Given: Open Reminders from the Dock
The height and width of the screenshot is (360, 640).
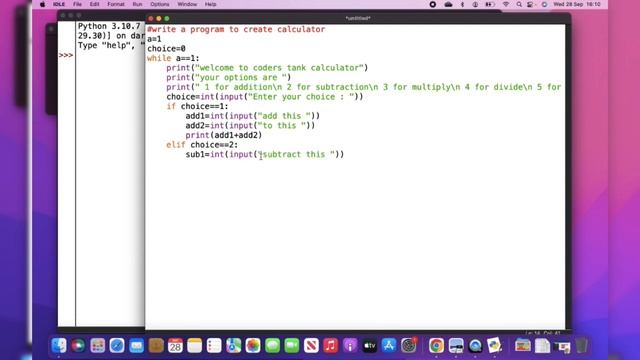Looking at the screenshot, I should (x=214, y=346).
